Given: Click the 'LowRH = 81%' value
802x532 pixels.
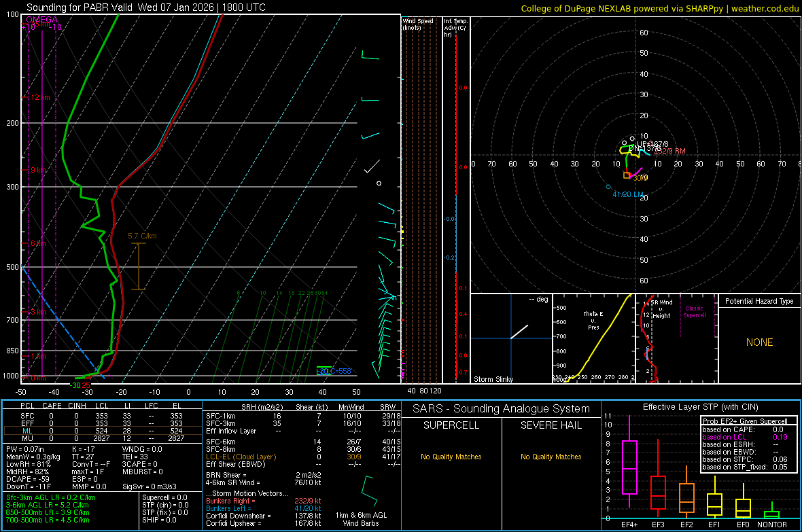Looking at the screenshot, I should tap(28, 465).
